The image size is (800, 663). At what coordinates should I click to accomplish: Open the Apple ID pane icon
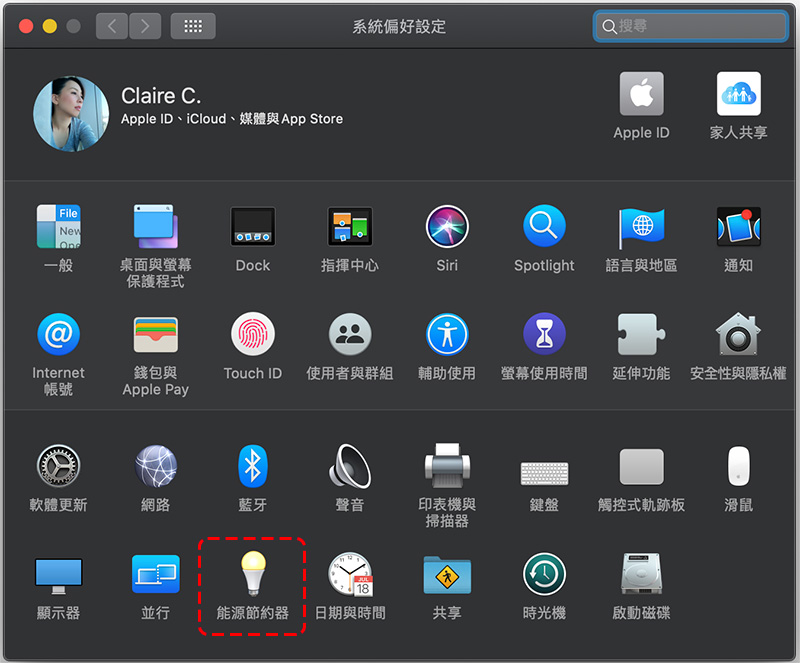click(x=641, y=93)
